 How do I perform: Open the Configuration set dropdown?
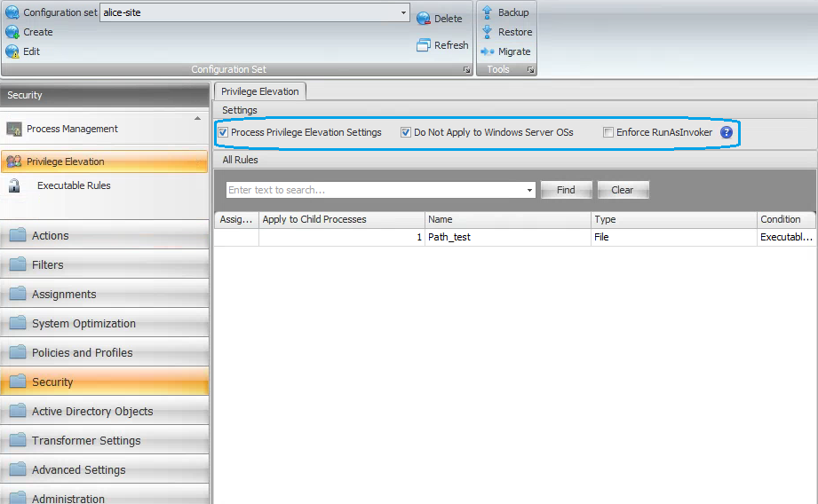click(x=403, y=12)
